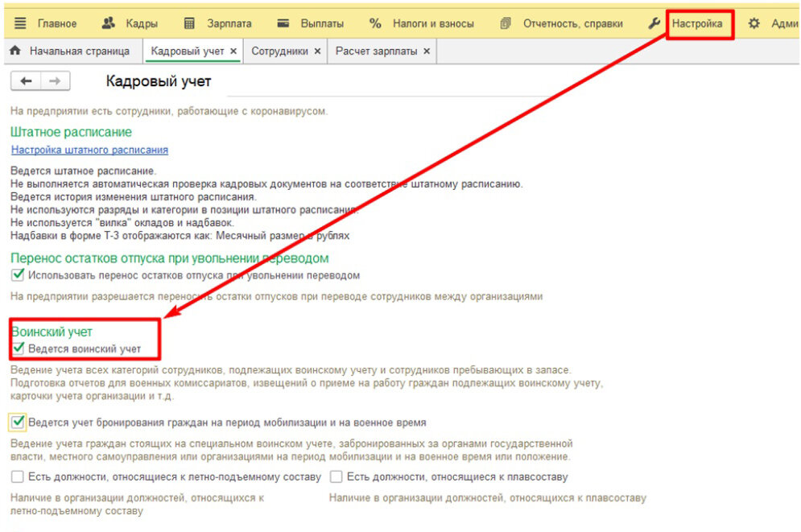Click the line Ведется история изменения штатного расписания
Screen dimensions: 801x532
[x=134, y=196]
